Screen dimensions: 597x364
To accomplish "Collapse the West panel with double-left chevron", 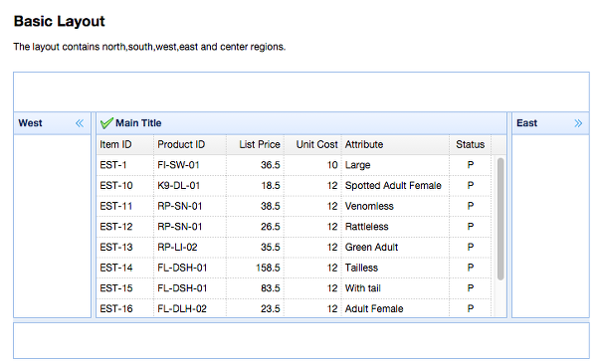I will click(80, 123).
